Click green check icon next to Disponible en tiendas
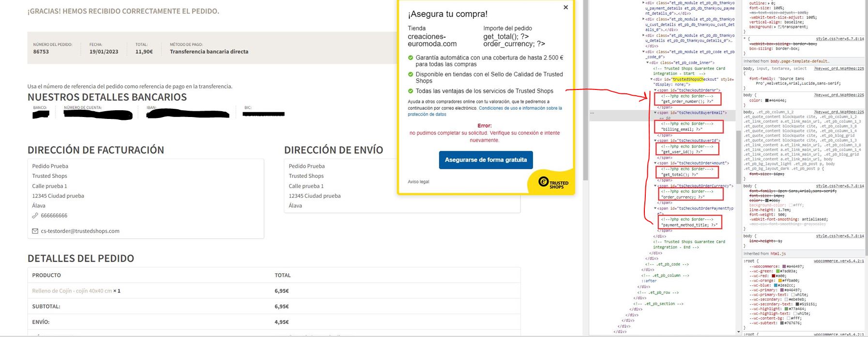Viewport: 868px width, 337px height. click(x=411, y=74)
